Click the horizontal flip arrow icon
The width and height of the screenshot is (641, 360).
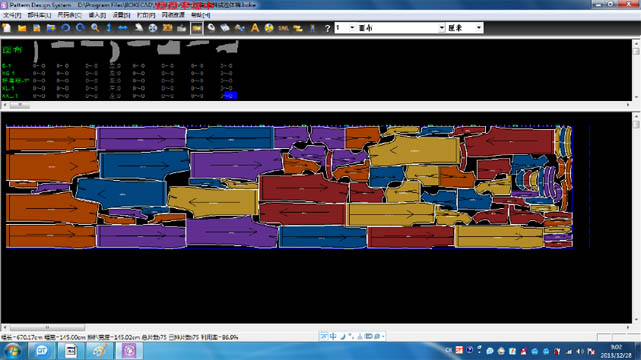coord(123,28)
